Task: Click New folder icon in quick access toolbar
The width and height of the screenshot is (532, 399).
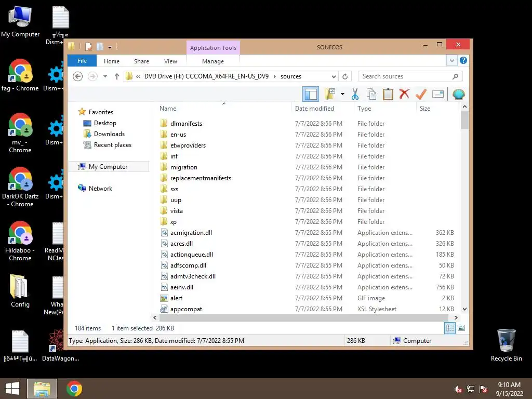Action: (100, 46)
